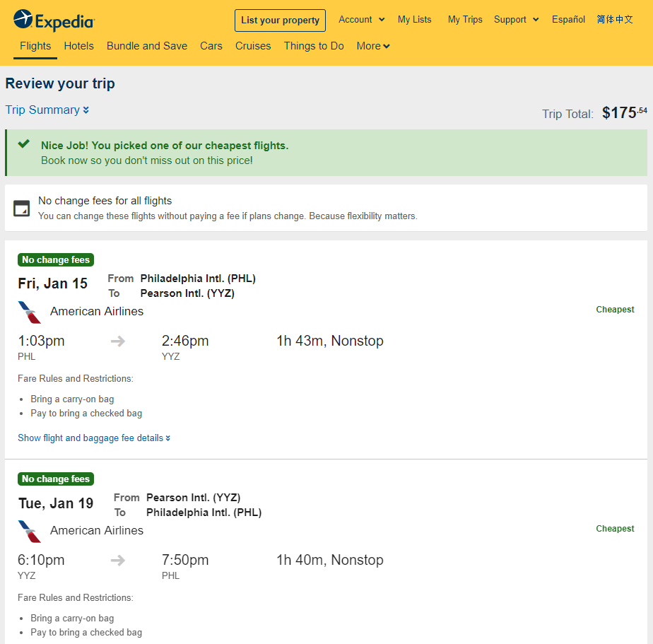Click the No change fees badge on Jan 15

pyautogui.click(x=56, y=260)
